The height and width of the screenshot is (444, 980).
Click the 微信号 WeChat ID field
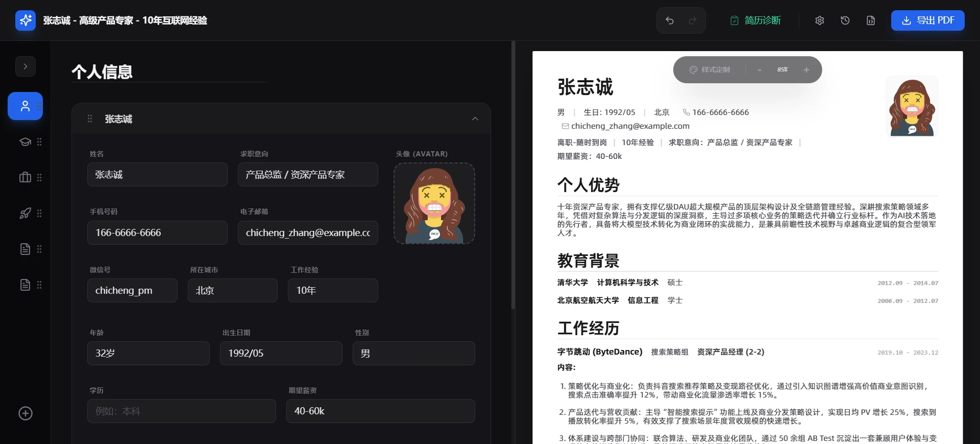[x=132, y=290]
